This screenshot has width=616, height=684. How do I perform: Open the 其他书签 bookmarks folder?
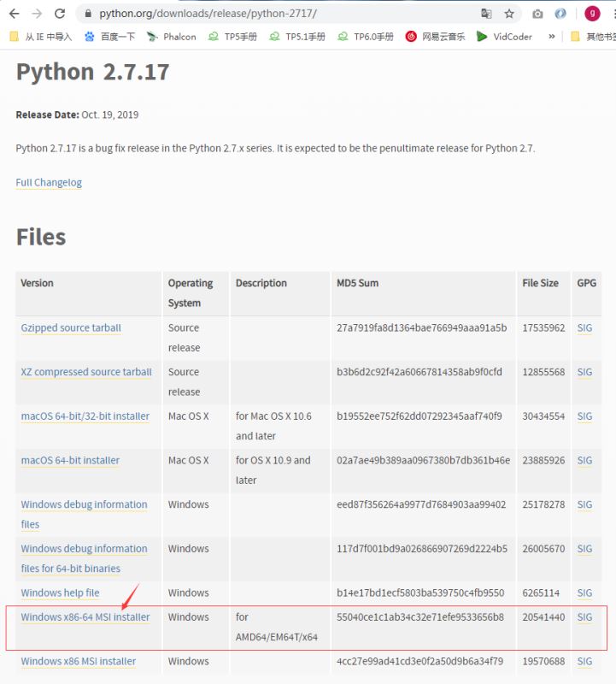click(593, 37)
